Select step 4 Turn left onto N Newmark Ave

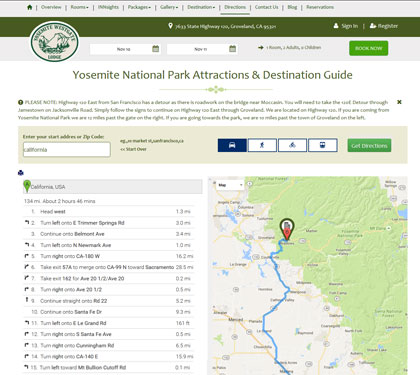[109, 245]
